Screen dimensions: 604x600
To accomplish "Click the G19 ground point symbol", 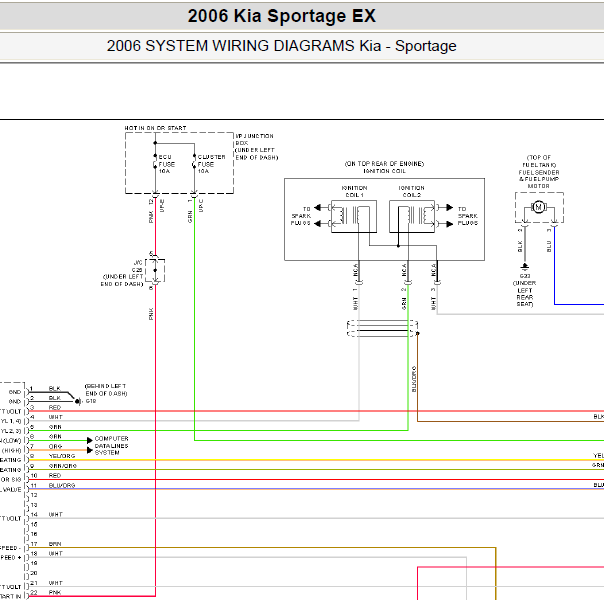I will [78, 401].
